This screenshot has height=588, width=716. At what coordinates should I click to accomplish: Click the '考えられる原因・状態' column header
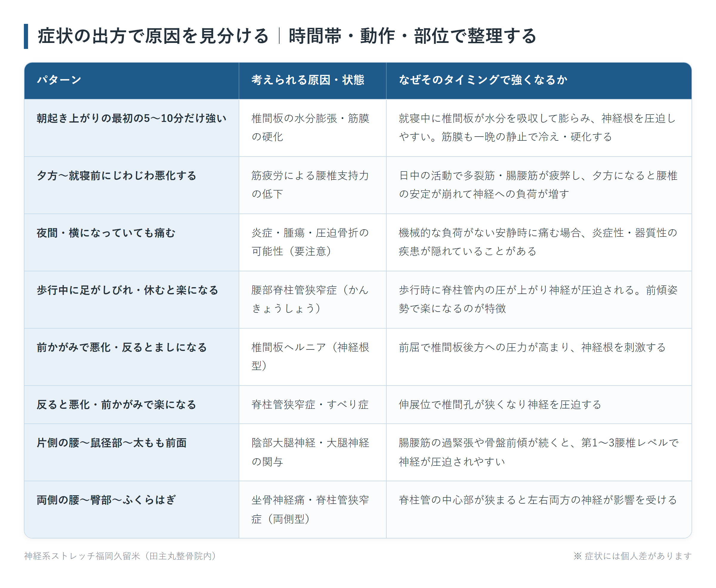tap(312, 80)
